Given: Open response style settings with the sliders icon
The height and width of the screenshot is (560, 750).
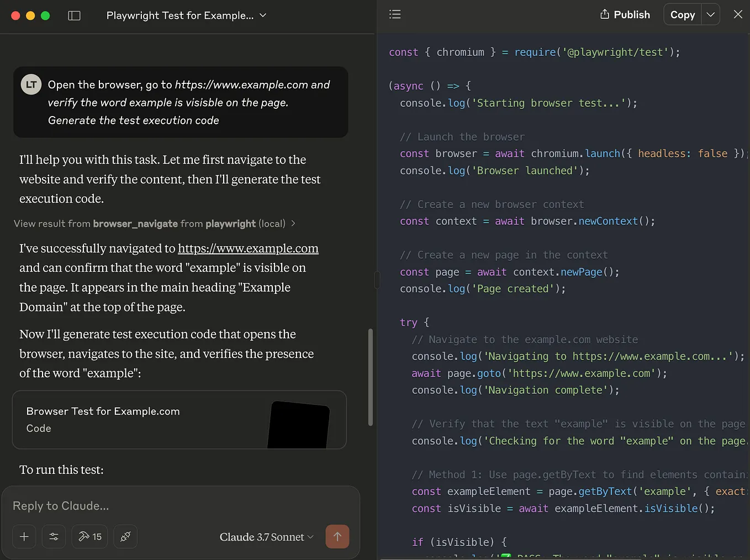Looking at the screenshot, I should point(54,536).
